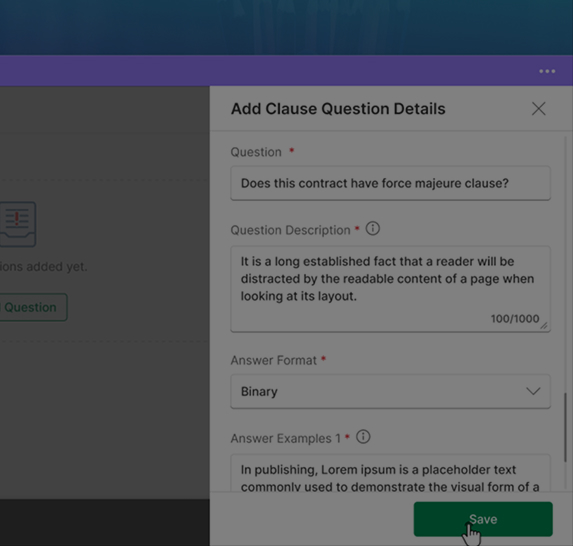This screenshot has height=546, width=573.
Task: Click the Add Clause Question Details title
Action: point(338,109)
